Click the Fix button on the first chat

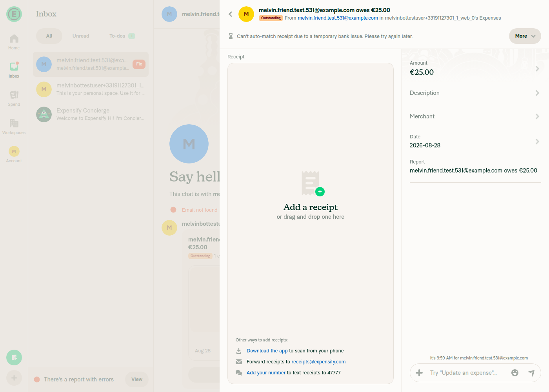coord(139,64)
